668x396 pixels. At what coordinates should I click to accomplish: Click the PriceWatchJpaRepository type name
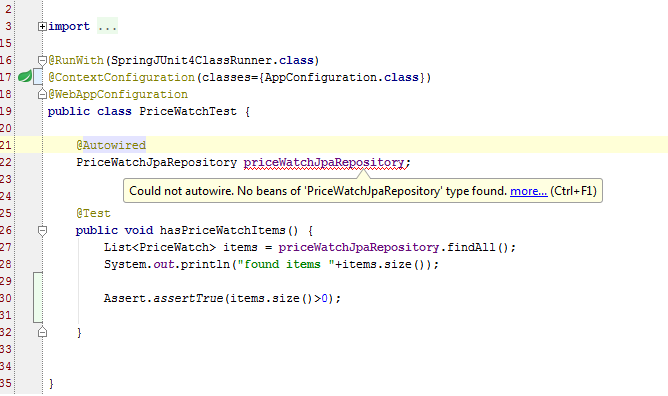(156, 162)
